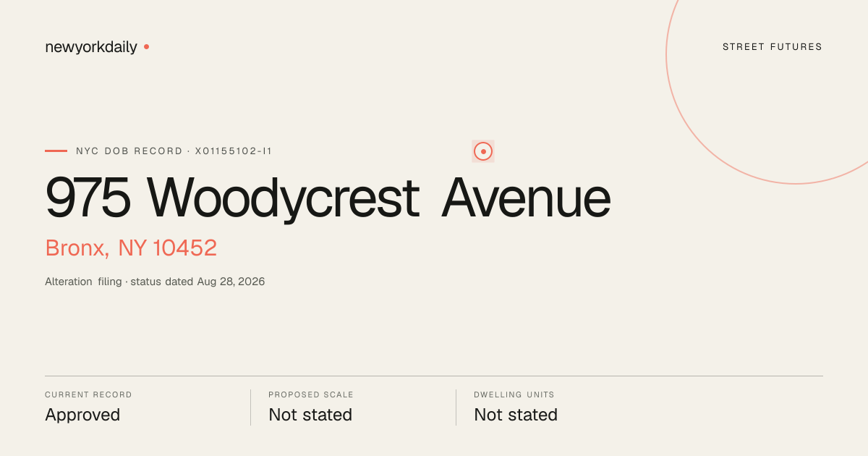This screenshot has width=868, height=456.
Task: Open the Street Futures section label
Action: [x=773, y=47]
